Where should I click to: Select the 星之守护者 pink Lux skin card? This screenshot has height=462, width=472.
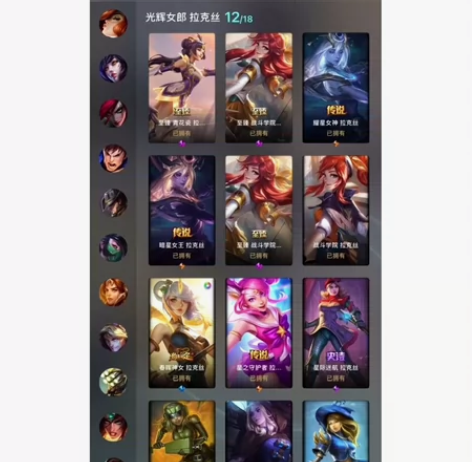pos(259,333)
